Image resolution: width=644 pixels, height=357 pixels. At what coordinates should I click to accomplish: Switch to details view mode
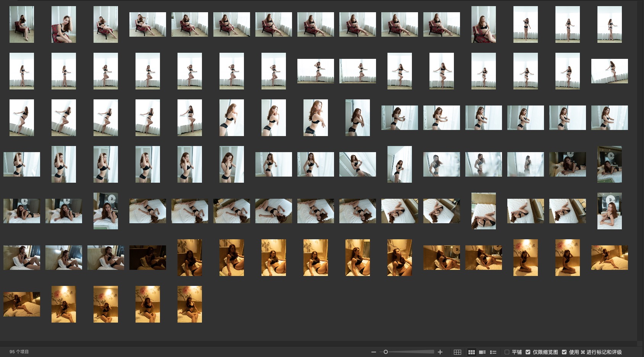click(x=483, y=352)
